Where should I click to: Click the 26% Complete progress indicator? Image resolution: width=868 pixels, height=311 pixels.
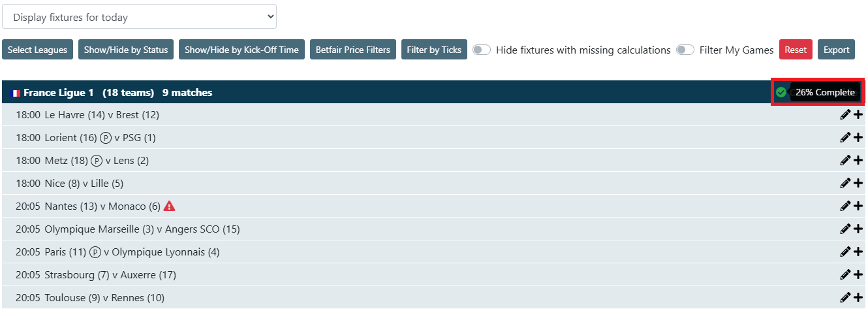point(825,93)
